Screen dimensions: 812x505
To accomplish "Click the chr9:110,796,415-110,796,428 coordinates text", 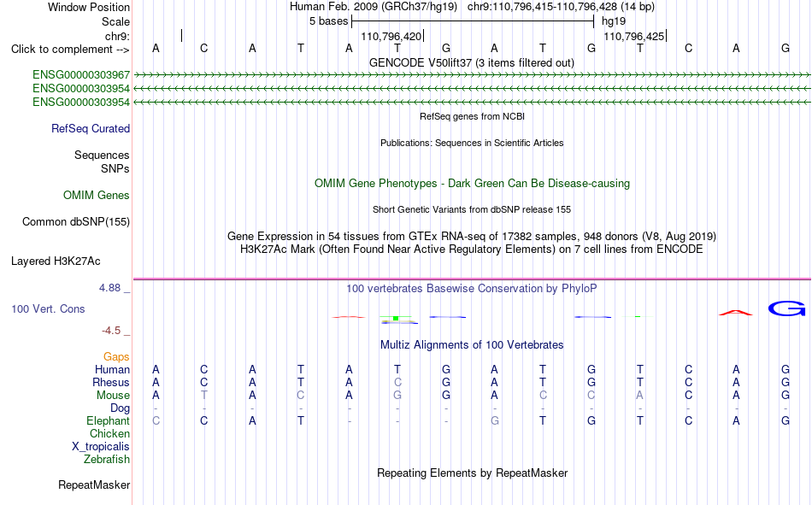I will tap(542, 7).
